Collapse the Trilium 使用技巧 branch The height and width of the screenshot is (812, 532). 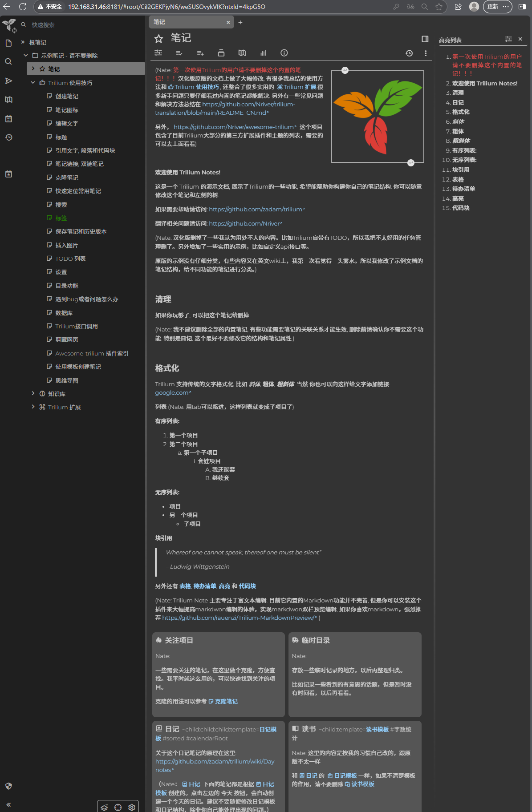33,83
